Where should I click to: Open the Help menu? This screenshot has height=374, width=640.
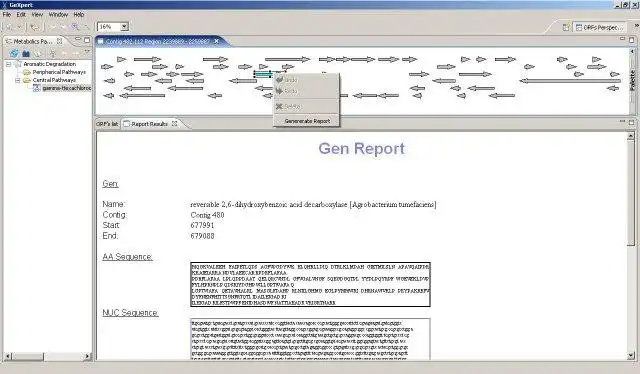79,14
